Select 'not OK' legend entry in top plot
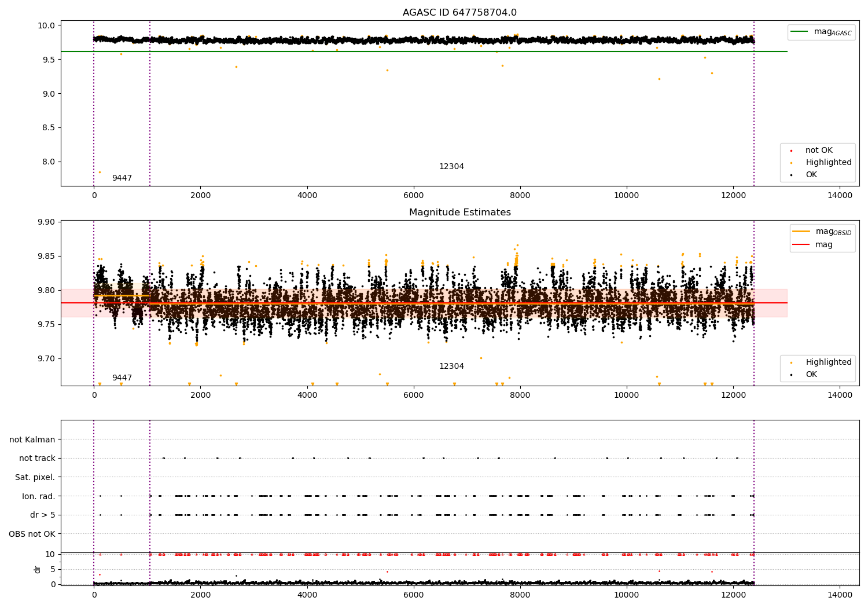Image resolution: width=868 pixels, height=608 pixels. click(x=819, y=150)
